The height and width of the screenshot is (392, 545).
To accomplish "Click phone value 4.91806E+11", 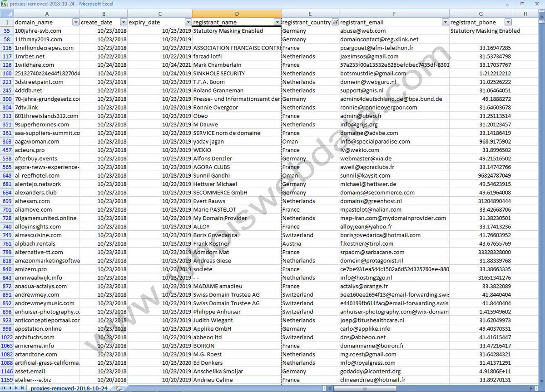I will point(481,372).
